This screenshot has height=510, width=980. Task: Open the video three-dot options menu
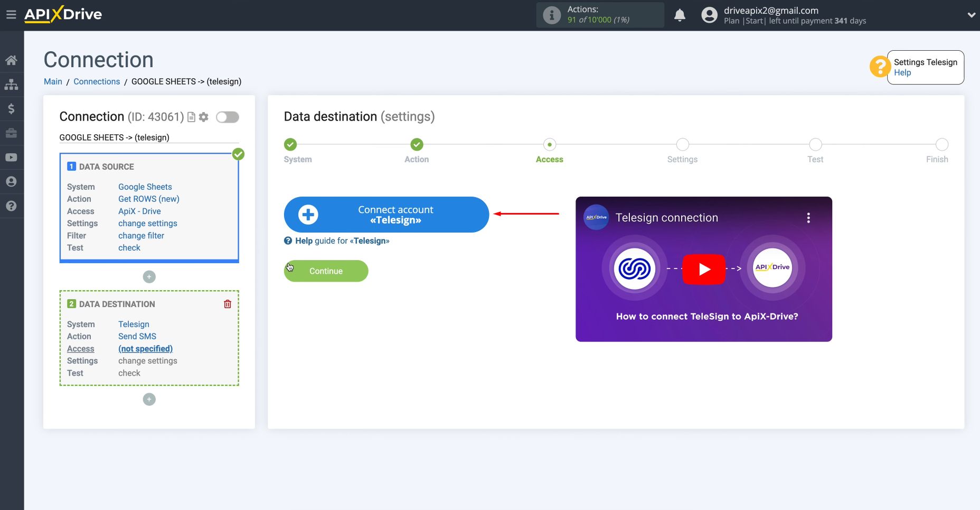(808, 217)
